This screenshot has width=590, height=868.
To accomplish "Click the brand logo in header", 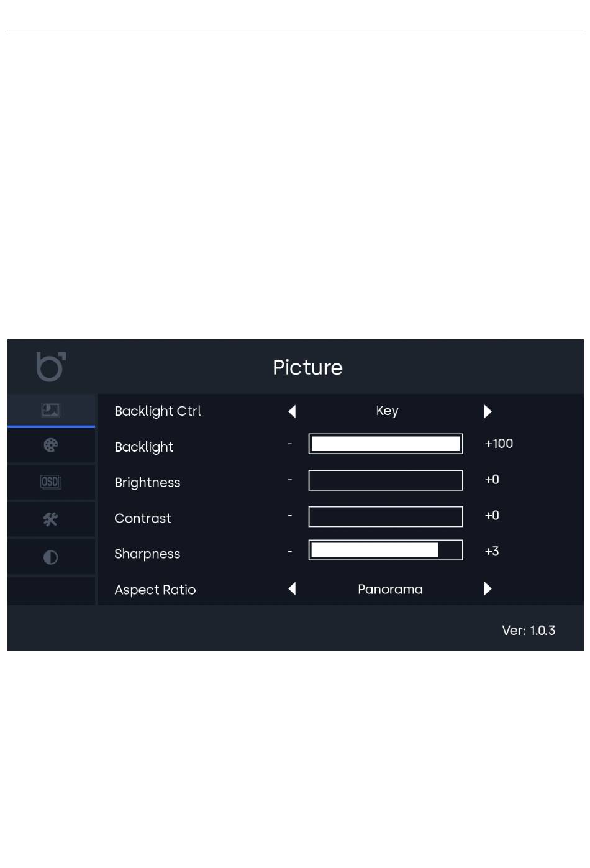I will click(51, 367).
